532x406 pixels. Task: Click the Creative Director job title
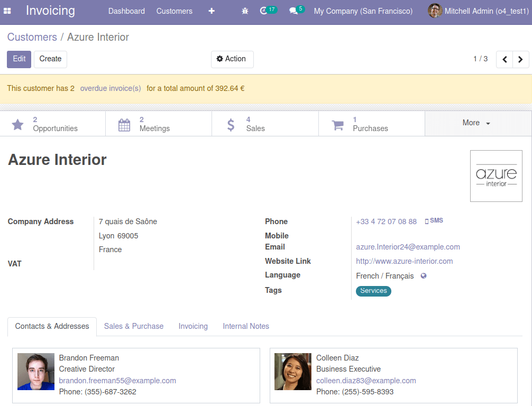click(87, 369)
